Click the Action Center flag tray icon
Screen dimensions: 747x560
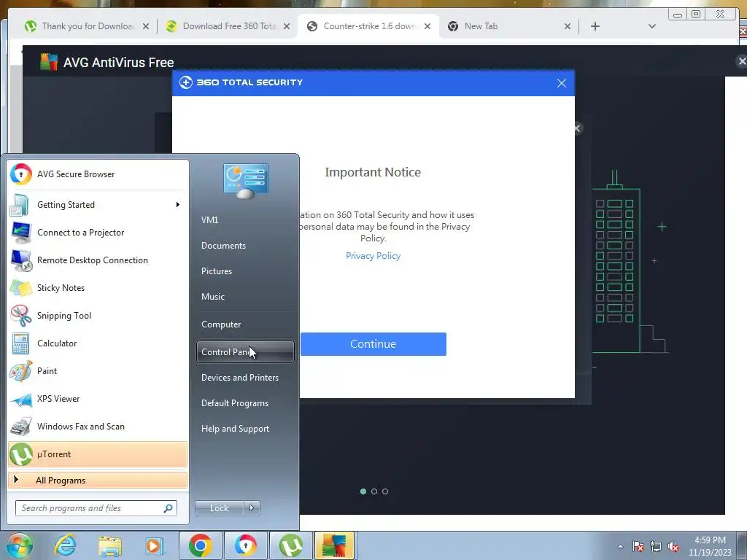[x=638, y=546]
